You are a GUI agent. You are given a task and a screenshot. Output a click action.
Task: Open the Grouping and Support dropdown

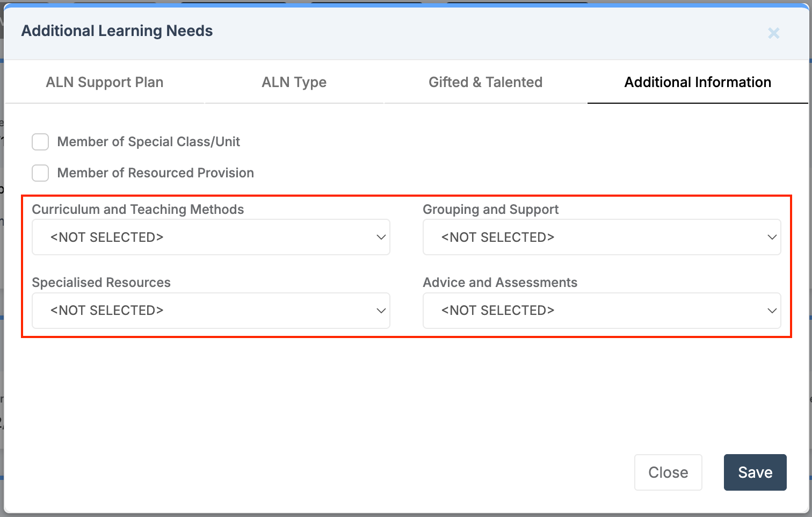[x=601, y=237]
